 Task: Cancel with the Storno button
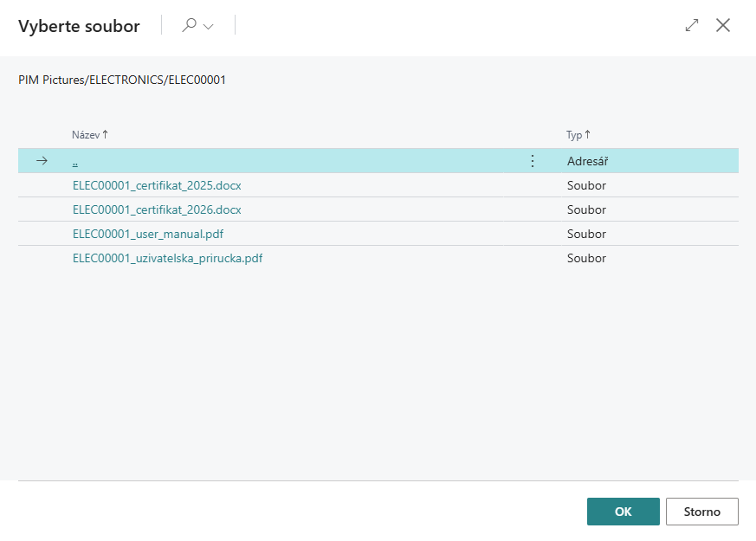tap(701, 512)
